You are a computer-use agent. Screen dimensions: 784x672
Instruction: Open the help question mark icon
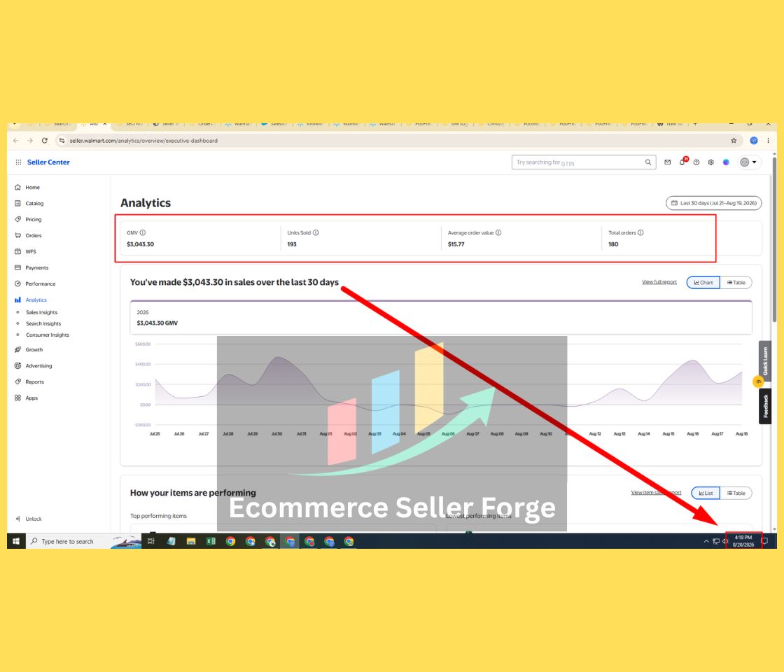pyautogui.click(x=696, y=162)
